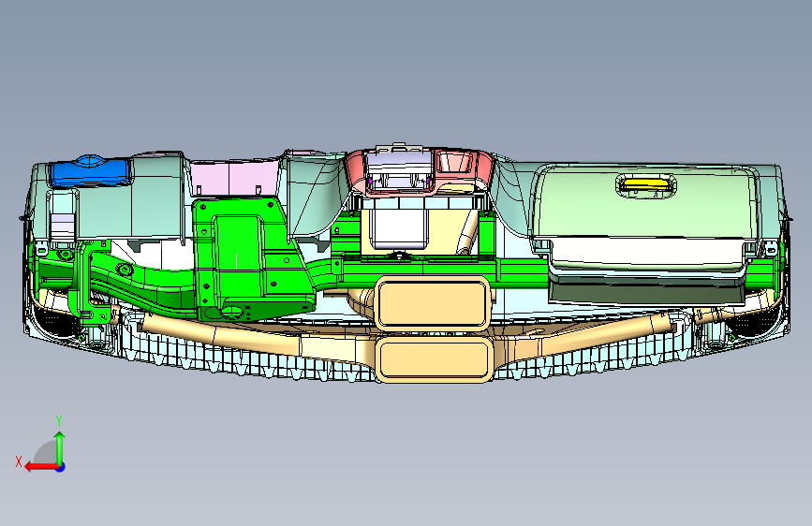Click the red "X" axis label
This screenshot has height=526, width=812.
[x=19, y=461]
